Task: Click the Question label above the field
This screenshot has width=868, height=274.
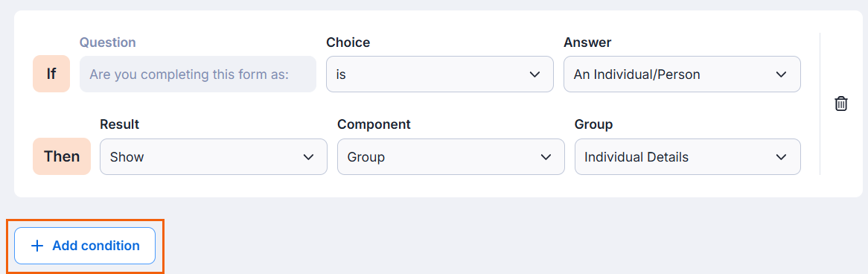Action: (107, 42)
